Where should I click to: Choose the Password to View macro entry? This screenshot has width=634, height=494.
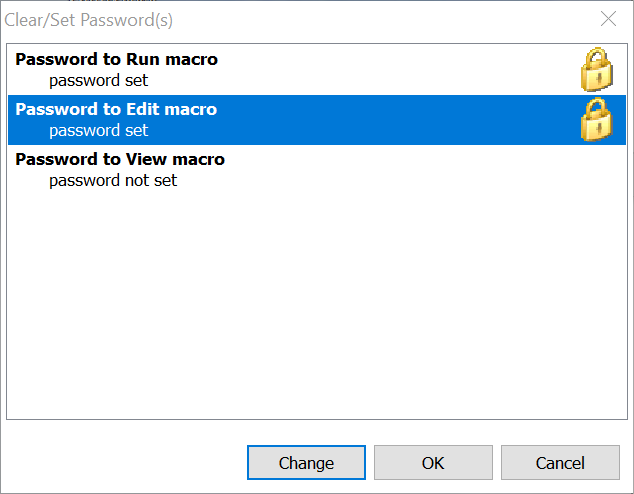click(120, 160)
